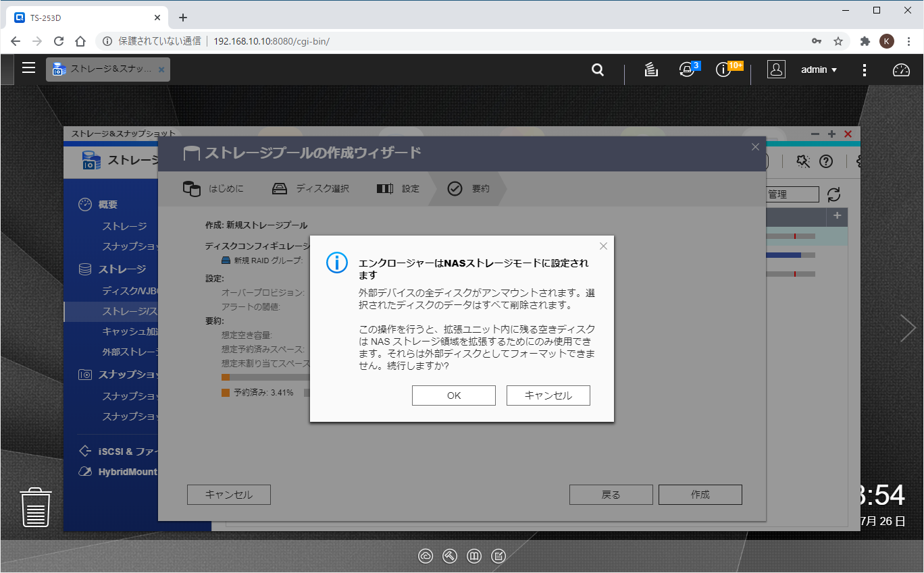Open the Recycle Bin on the desktop
The image size is (924, 573).
click(35, 508)
